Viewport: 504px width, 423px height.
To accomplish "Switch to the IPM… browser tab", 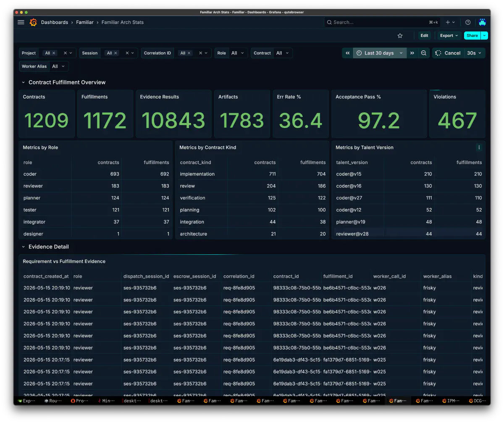I will [451, 401].
